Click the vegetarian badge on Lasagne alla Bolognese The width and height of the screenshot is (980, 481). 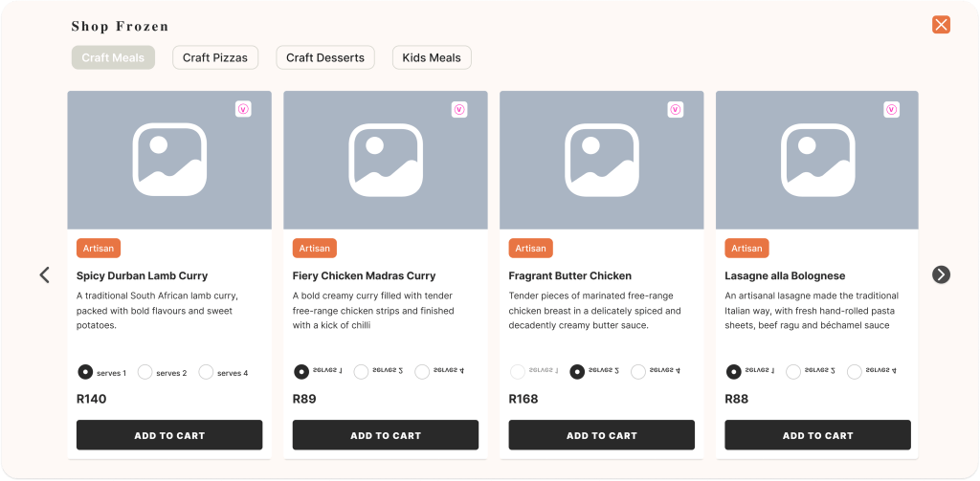[x=892, y=110]
